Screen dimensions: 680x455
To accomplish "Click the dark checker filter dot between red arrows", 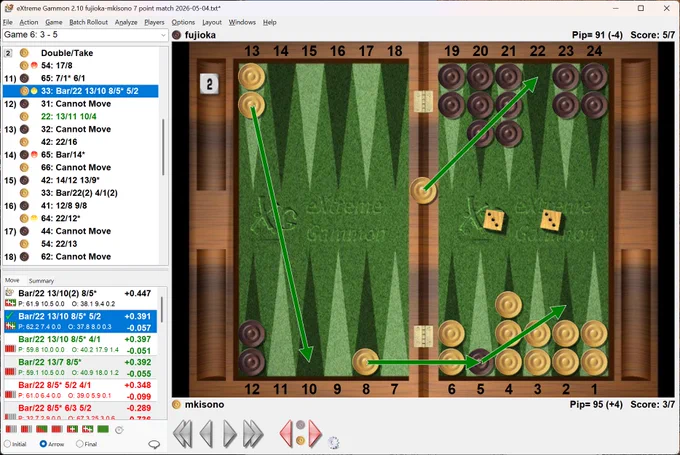I will (x=301, y=425).
